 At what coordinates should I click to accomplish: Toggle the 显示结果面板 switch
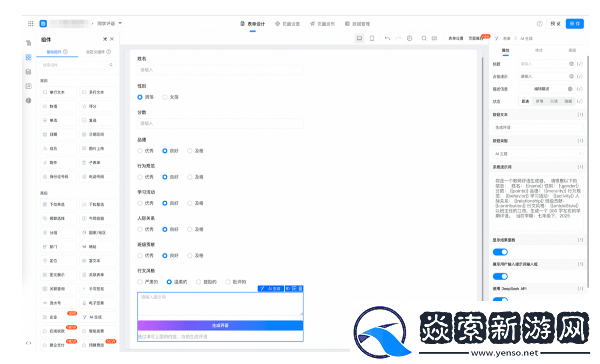[x=500, y=252]
